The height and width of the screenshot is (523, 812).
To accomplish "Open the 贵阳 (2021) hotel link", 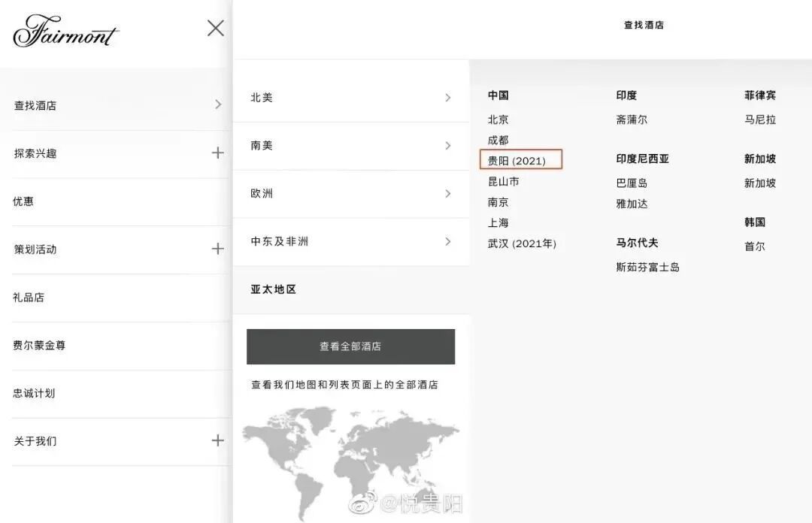I will pyautogui.click(x=517, y=161).
